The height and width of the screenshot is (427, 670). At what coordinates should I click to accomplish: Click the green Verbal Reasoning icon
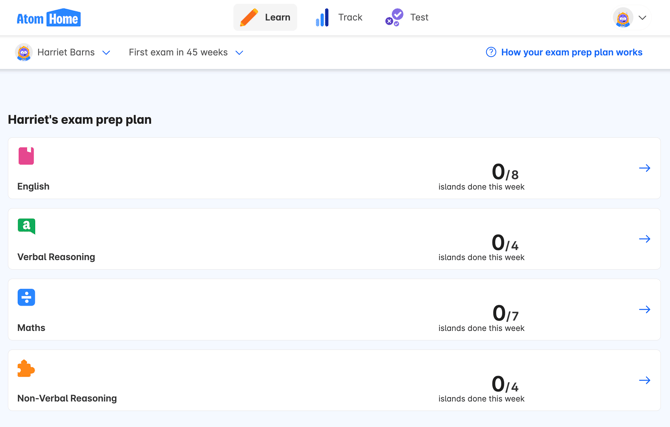(x=26, y=227)
